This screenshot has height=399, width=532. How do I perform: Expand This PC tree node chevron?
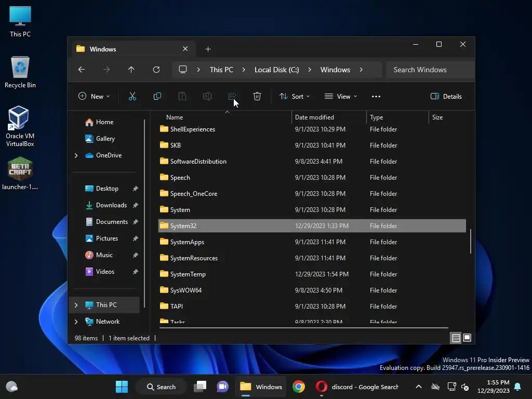pos(76,305)
